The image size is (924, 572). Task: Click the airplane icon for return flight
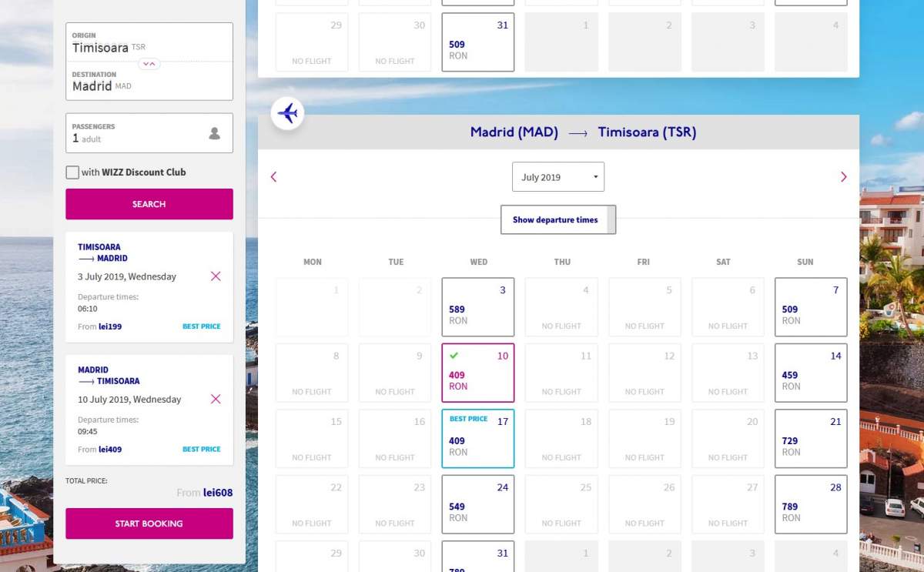[287, 113]
